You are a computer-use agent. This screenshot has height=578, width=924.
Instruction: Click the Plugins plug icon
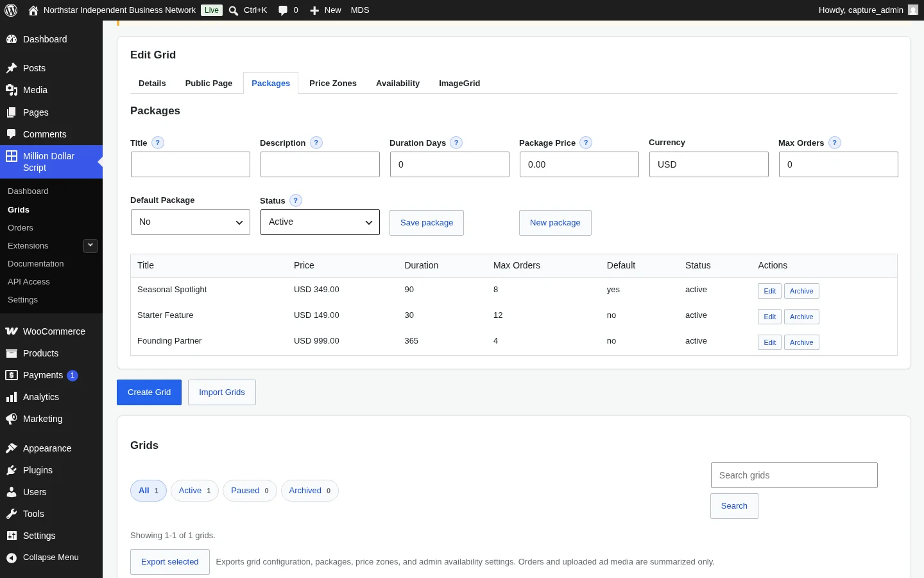tap(12, 470)
